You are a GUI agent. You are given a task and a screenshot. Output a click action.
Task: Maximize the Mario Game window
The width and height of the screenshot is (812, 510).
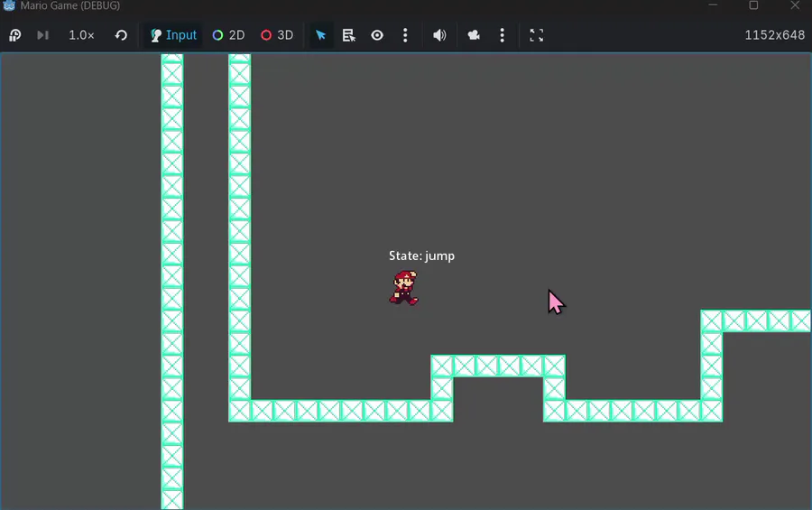click(753, 5)
